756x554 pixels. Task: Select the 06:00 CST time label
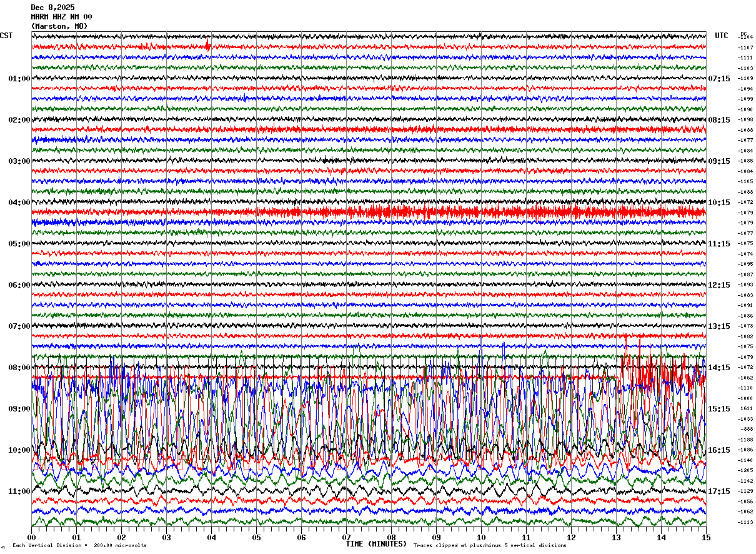point(19,285)
